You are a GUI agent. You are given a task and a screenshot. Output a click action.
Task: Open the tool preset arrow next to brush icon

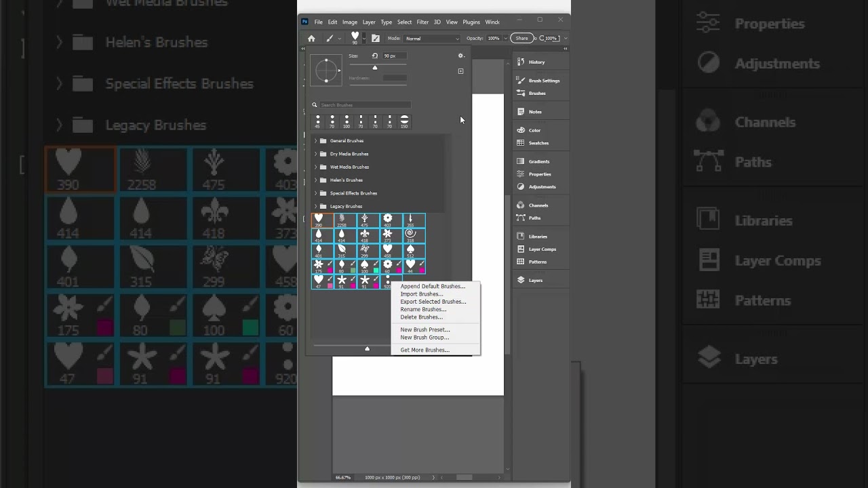click(340, 39)
